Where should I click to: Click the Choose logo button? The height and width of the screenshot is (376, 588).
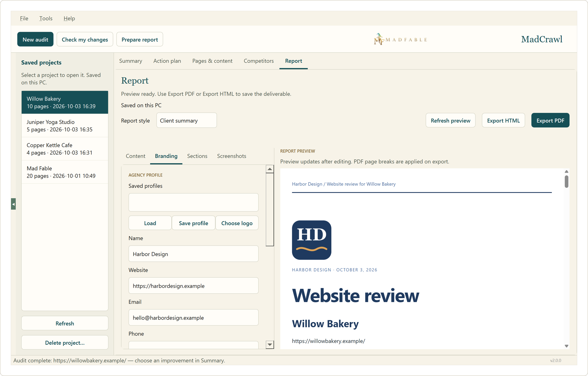(237, 223)
